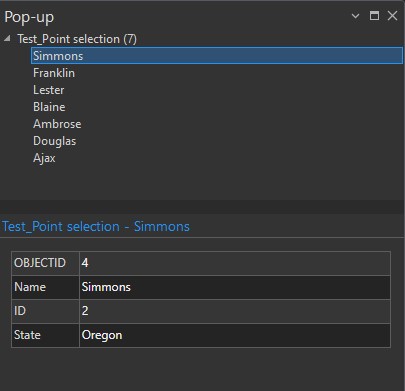Maximize the Pop-up pane

pyautogui.click(x=374, y=15)
